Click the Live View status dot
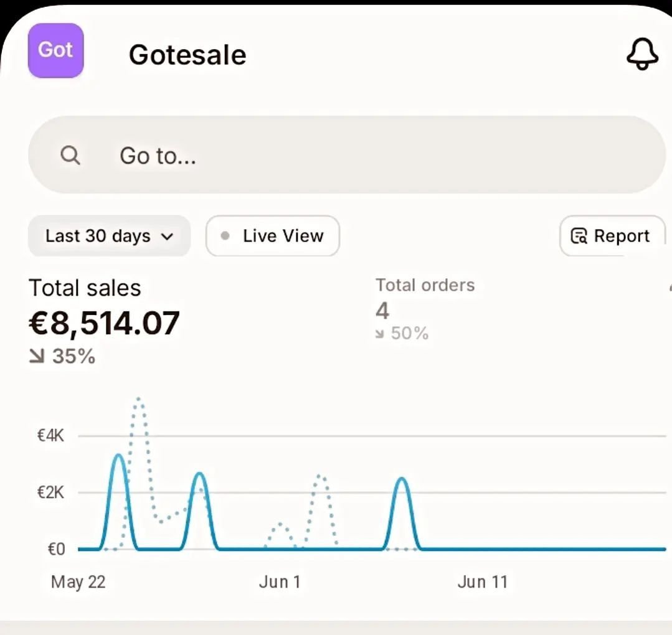 pyautogui.click(x=225, y=236)
